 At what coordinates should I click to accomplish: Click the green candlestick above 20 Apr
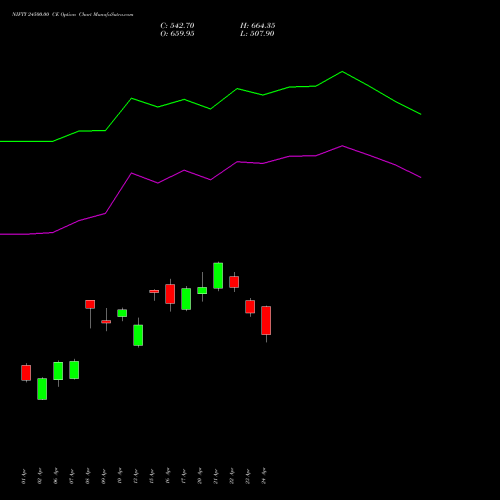[202, 290]
